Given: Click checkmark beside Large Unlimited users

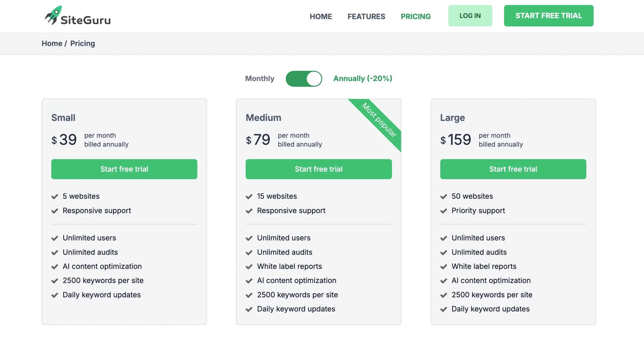Looking at the screenshot, I should point(444,238).
